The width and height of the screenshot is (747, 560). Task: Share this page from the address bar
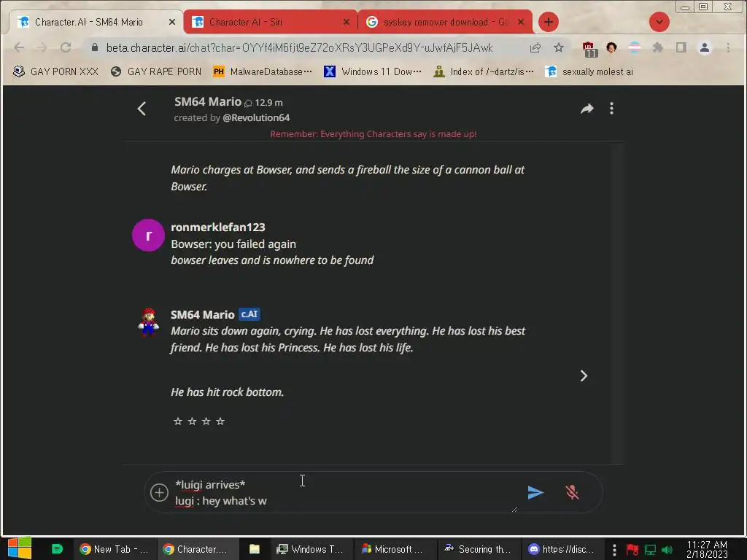[535, 47]
